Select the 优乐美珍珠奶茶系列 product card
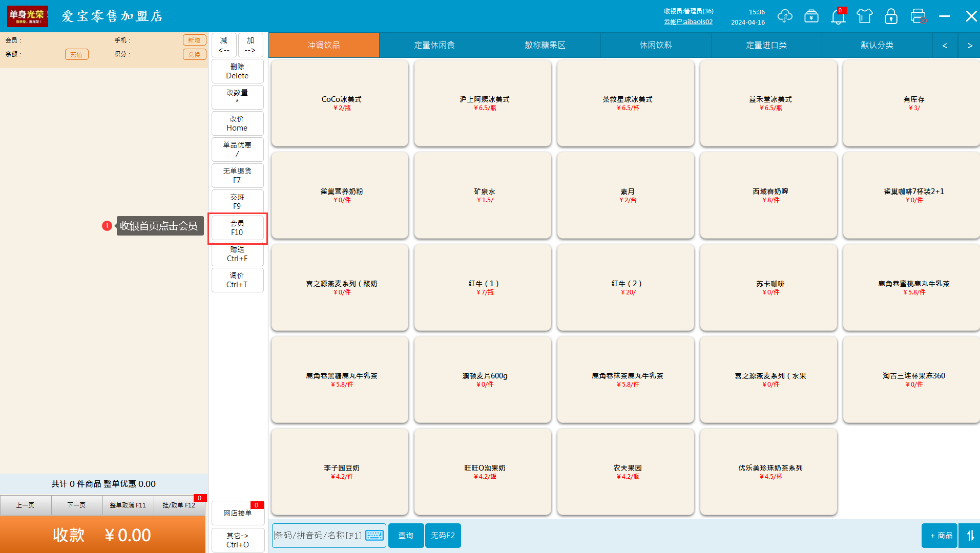Screen dimensions: 980x553 (x=768, y=472)
